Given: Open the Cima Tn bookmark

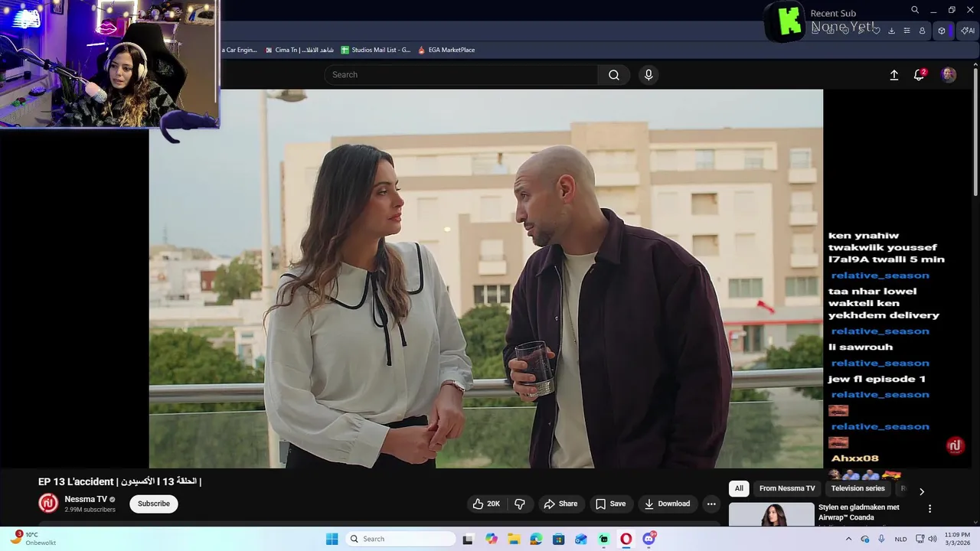Looking at the screenshot, I should [x=299, y=50].
